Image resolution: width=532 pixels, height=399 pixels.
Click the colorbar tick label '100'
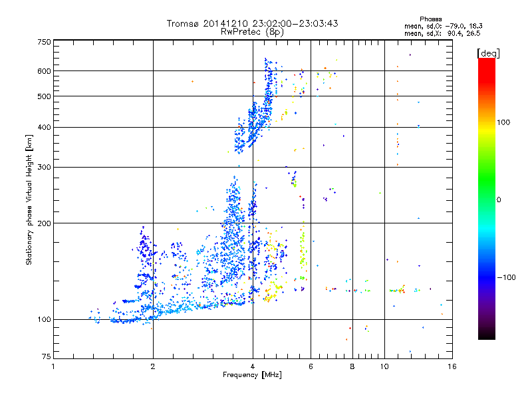click(503, 122)
